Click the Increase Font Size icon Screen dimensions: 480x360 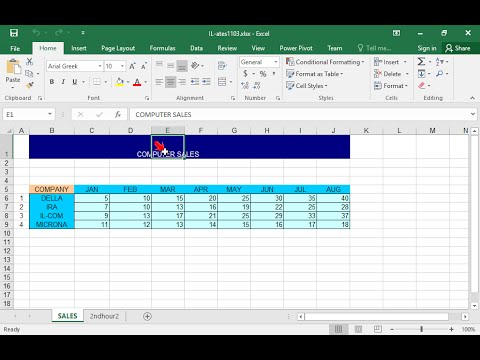[x=132, y=66]
